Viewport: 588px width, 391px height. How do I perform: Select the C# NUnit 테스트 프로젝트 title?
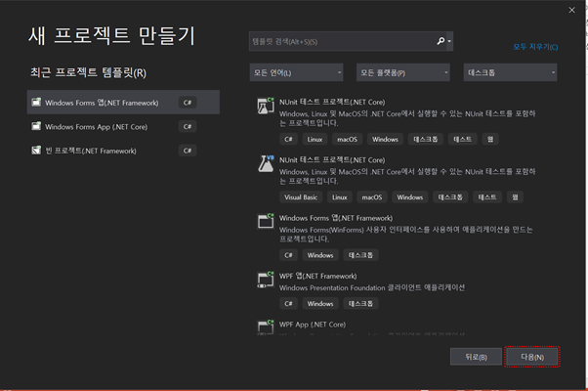point(332,102)
